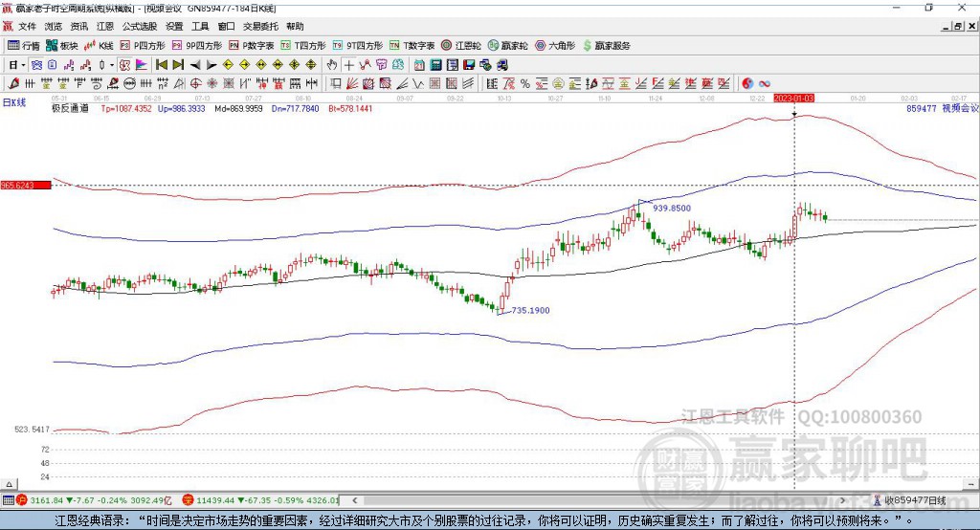Open the T四方形 tool

[x=303, y=46]
